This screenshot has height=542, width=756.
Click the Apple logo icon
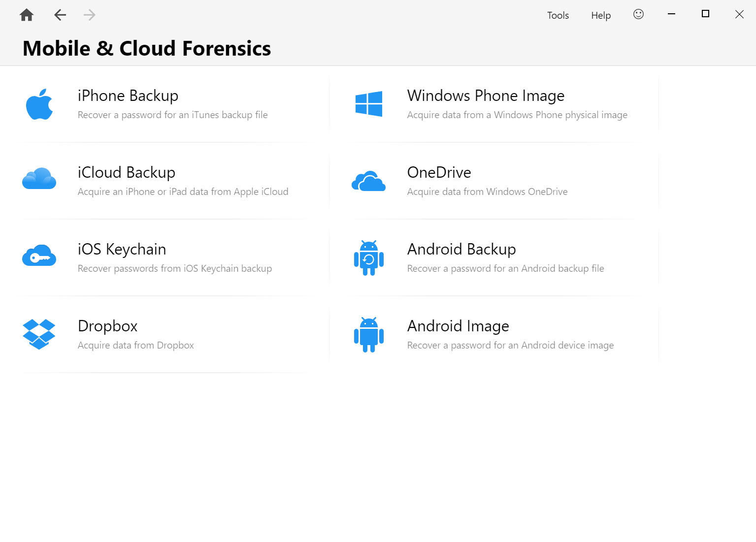39,104
